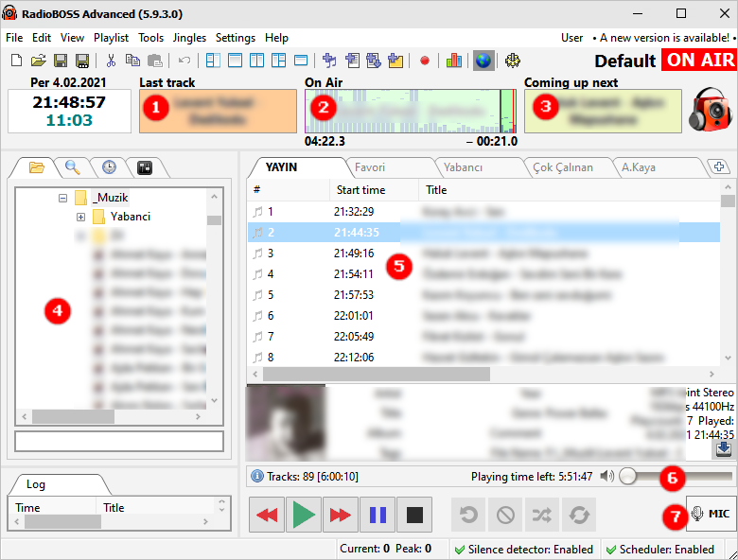Select the _Muzik folder in the tree
The width and height of the screenshot is (738, 560).
(x=111, y=198)
